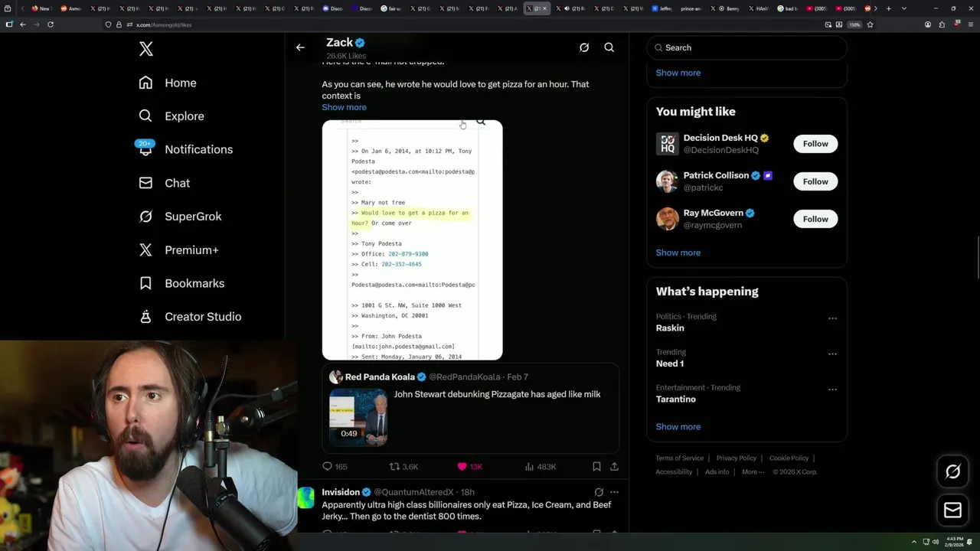Switch to the first browser tab 'New'
Viewport: 980px width, 551px height.
(x=41, y=8)
